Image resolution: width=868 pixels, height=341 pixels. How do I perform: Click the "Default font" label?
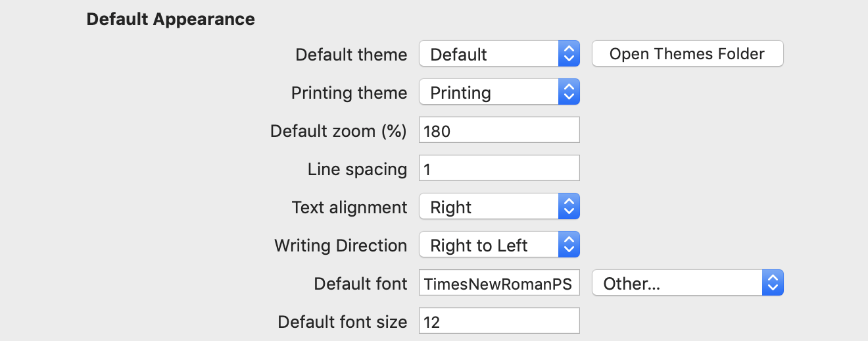pyautogui.click(x=360, y=284)
